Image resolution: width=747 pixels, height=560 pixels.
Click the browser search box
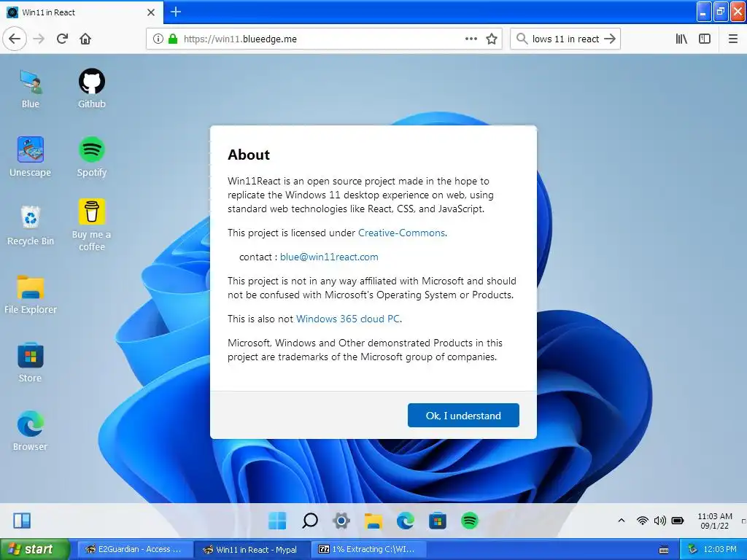pos(565,39)
